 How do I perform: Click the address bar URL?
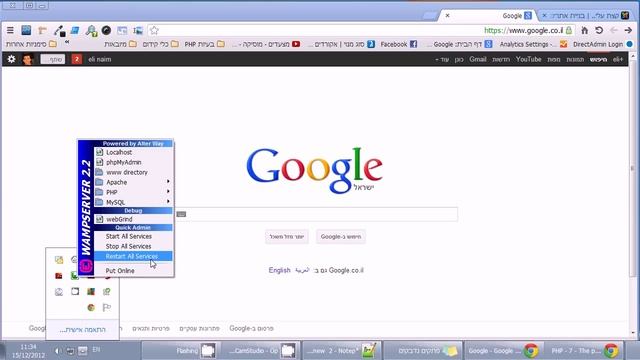(523, 30)
